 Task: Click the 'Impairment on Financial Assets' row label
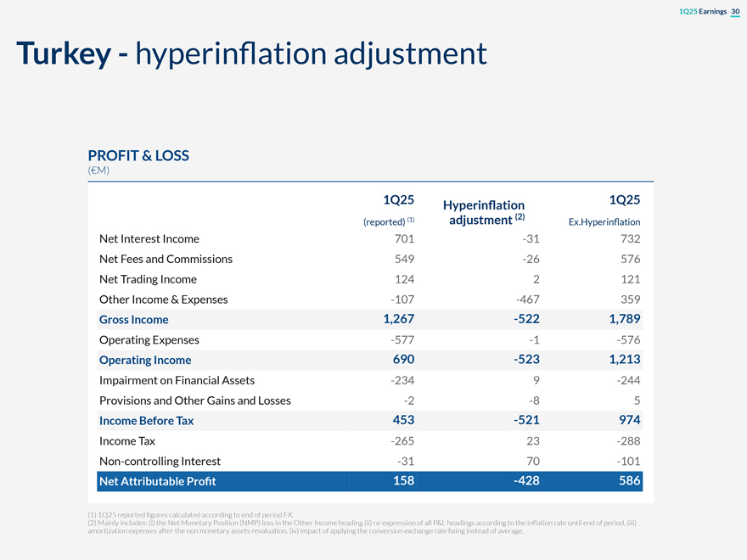(x=177, y=380)
